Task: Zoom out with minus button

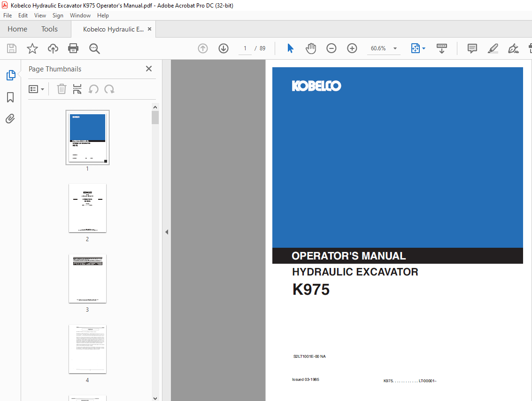Action: tap(331, 48)
